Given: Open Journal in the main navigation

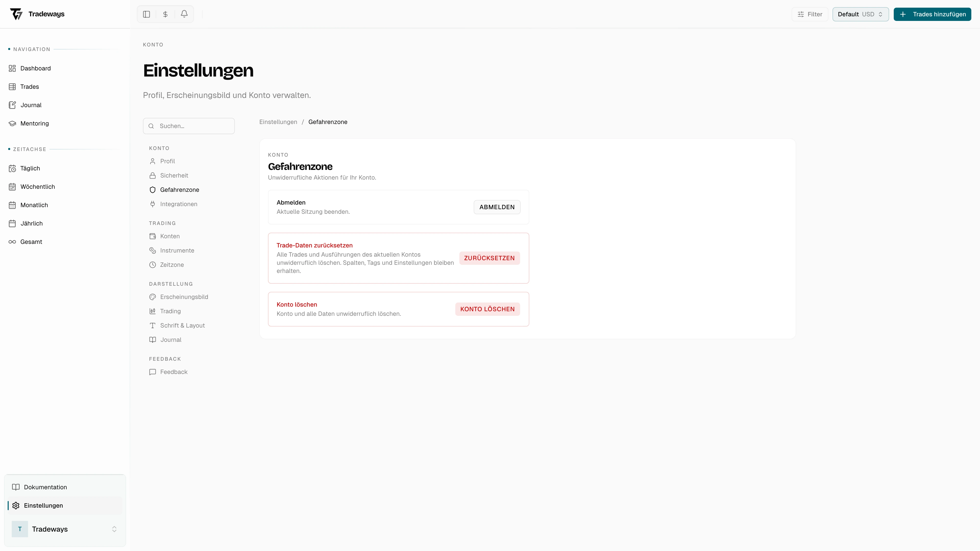Looking at the screenshot, I should (30, 105).
